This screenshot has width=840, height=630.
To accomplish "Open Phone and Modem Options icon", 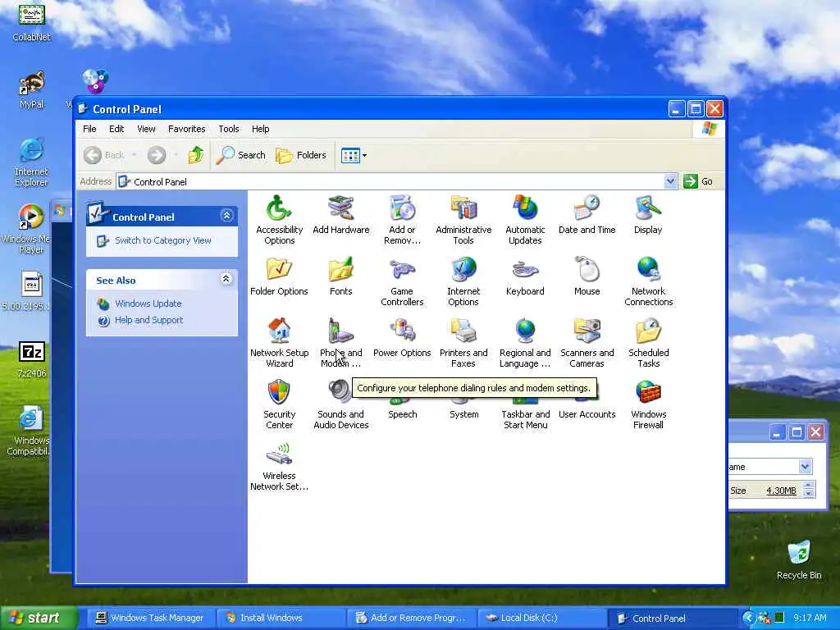I will pyautogui.click(x=340, y=343).
